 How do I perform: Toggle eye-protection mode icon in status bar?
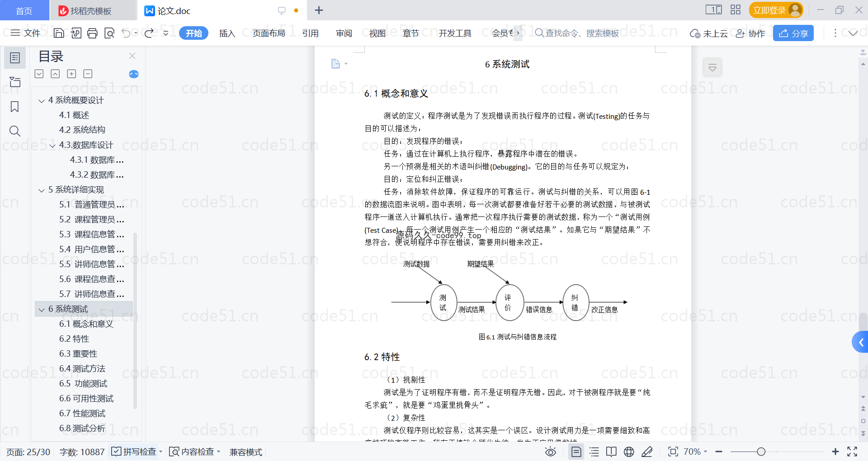point(551,452)
